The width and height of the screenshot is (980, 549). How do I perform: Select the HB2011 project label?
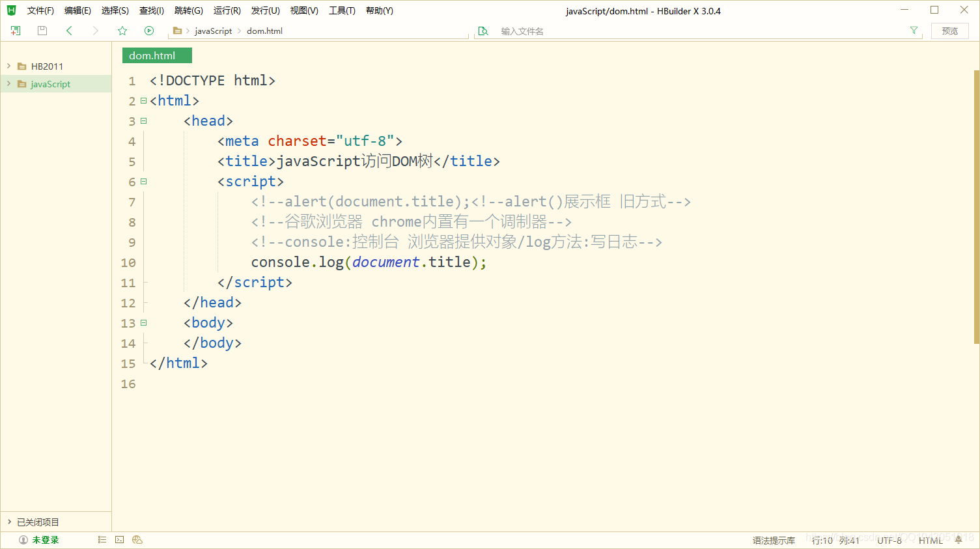coord(47,66)
